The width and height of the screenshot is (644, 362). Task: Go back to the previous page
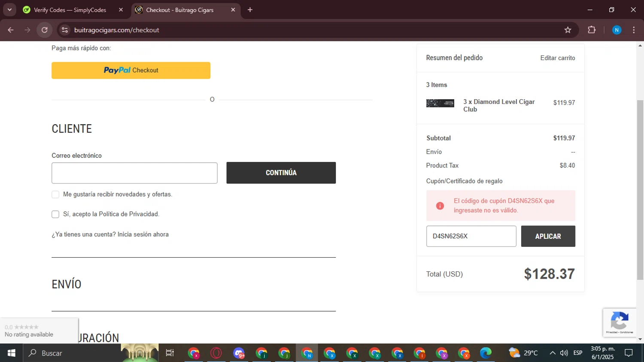[x=11, y=30]
